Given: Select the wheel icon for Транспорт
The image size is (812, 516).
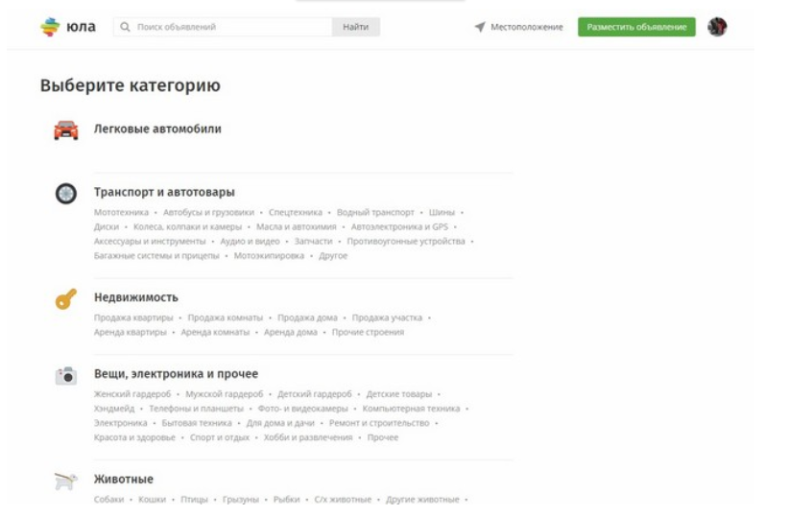Looking at the screenshot, I should coord(66,194).
